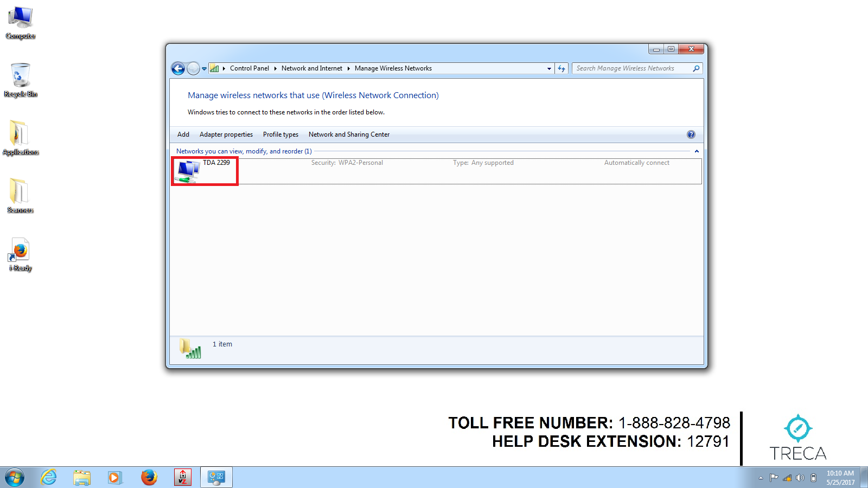868x488 pixels.
Task: Open the volume speaker tray icon
Action: 800,478
